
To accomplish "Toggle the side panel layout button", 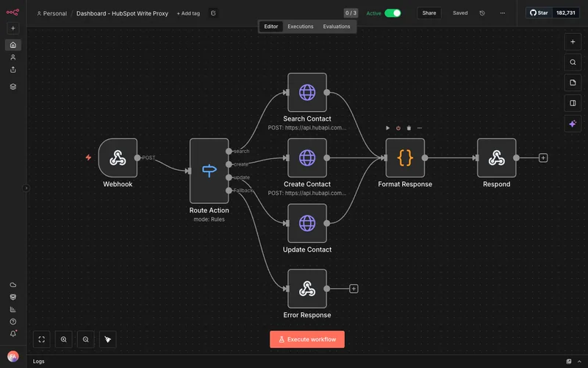I will [x=573, y=103].
